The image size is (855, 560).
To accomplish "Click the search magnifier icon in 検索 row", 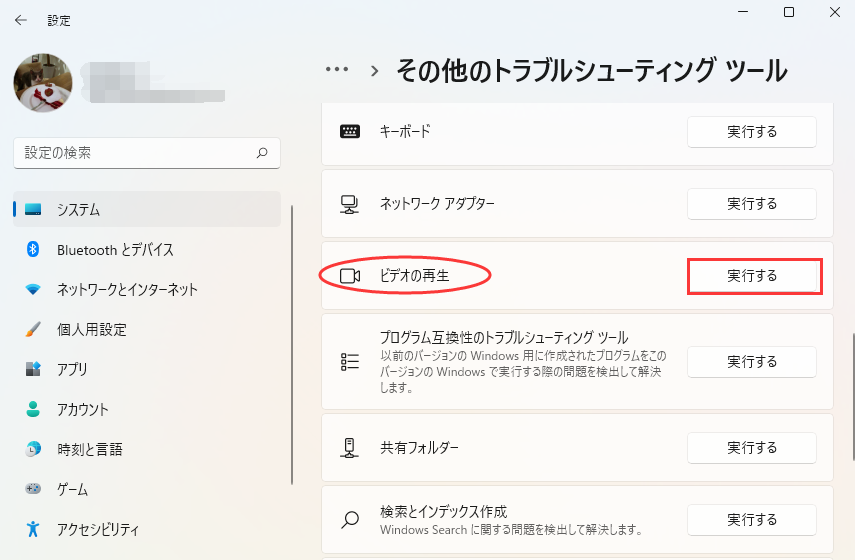I will (350, 520).
